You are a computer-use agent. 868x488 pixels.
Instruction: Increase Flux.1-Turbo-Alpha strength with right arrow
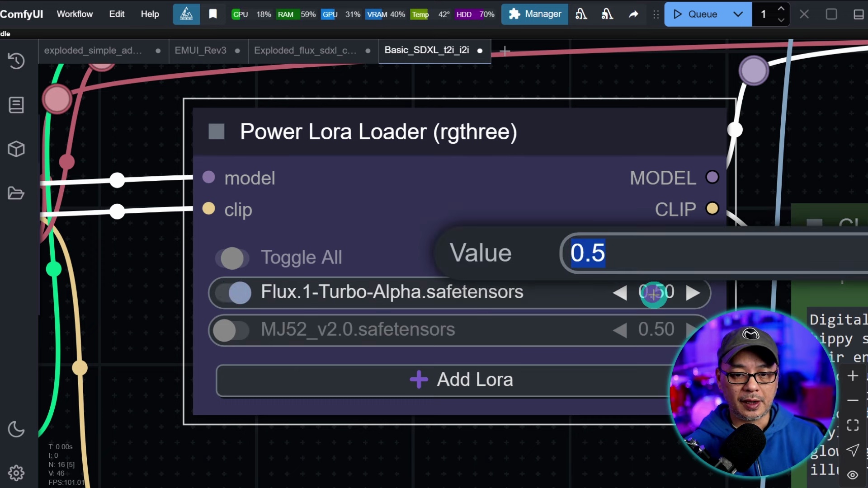click(693, 293)
